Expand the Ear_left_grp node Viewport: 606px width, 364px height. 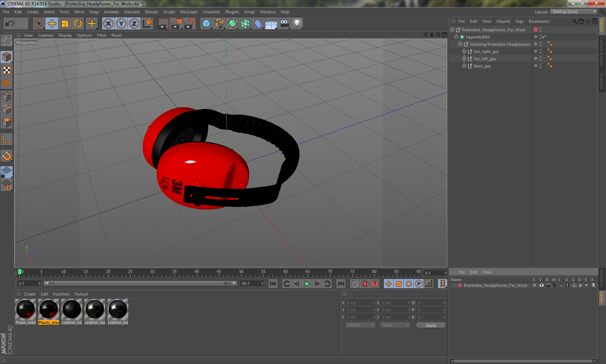(x=464, y=59)
